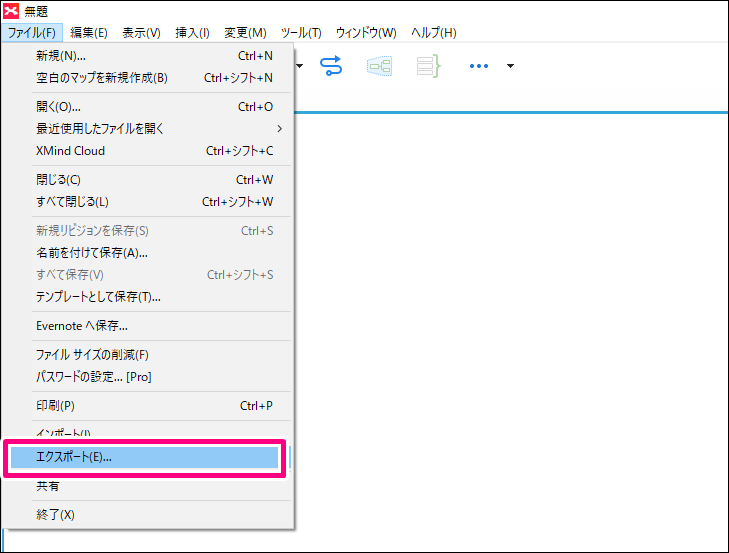Open the dropdown arrow after the three dots
The height and width of the screenshot is (553, 729).
coord(510,66)
